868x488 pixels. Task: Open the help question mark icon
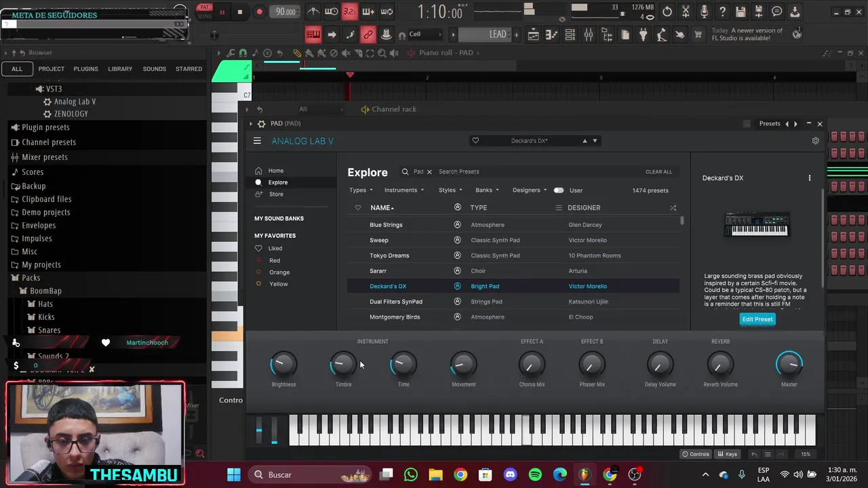(x=722, y=12)
